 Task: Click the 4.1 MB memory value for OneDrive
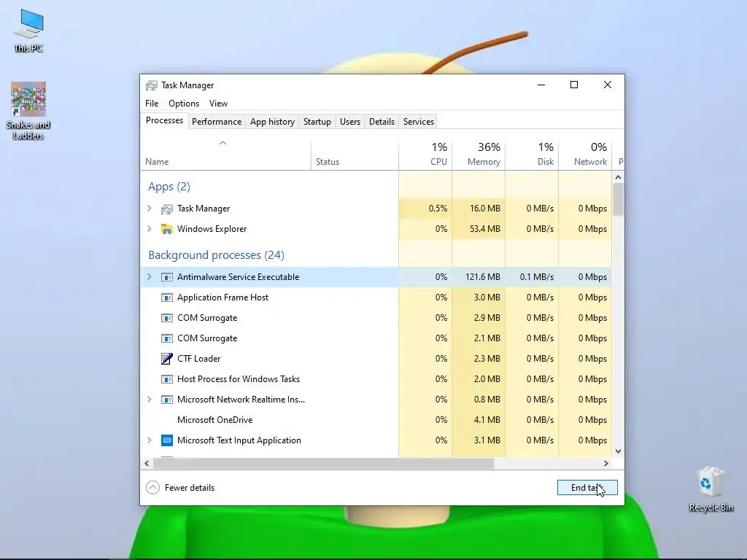click(x=487, y=420)
